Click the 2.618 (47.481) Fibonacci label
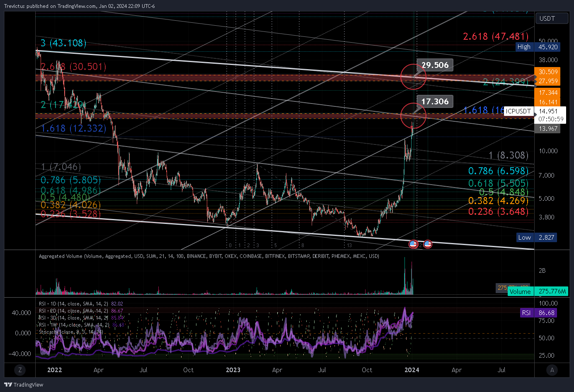 coord(496,36)
